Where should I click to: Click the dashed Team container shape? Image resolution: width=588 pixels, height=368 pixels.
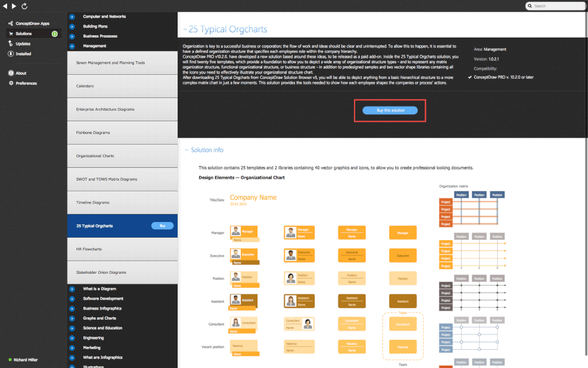coord(403,336)
